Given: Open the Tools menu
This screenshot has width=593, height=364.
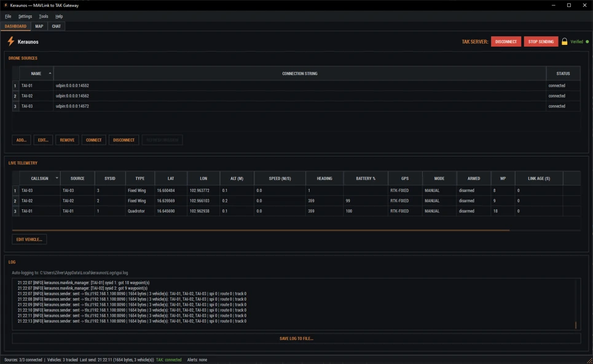Looking at the screenshot, I should click(44, 16).
